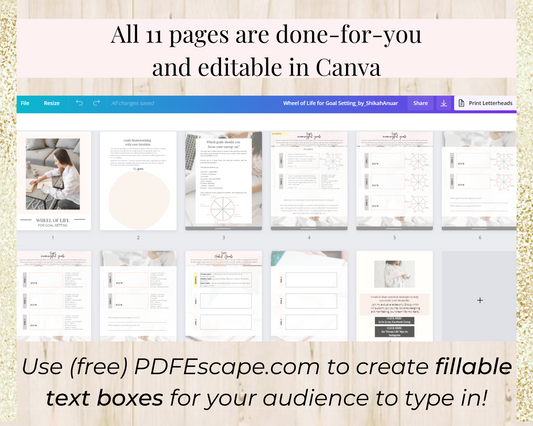The image size is (533, 426).
Task: Open the File menu
Action: (25, 103)
